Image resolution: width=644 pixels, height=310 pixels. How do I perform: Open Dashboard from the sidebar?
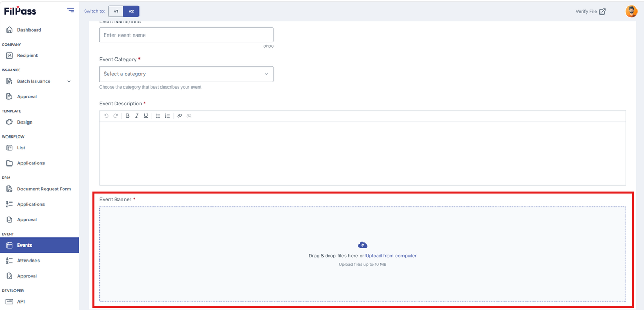point(28,30)
